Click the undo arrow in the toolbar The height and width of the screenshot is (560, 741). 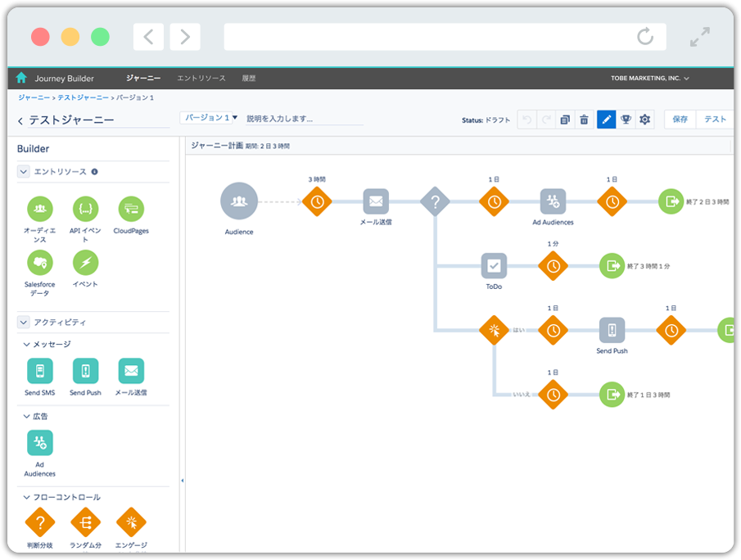(527, 120)
